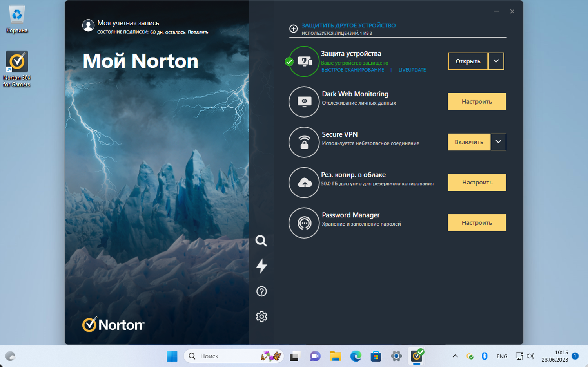Select the Secure VPN lock icon
The width and height of the screenshot is (588, 367).
point(304,142)
